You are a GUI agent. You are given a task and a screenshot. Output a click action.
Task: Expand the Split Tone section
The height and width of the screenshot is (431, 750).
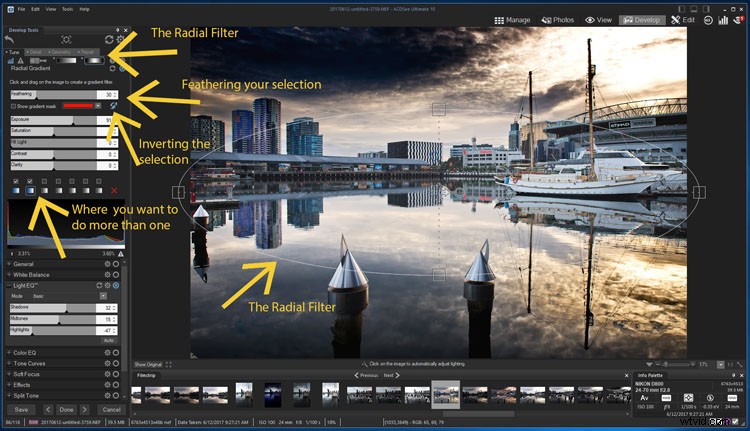coord(9,396)
